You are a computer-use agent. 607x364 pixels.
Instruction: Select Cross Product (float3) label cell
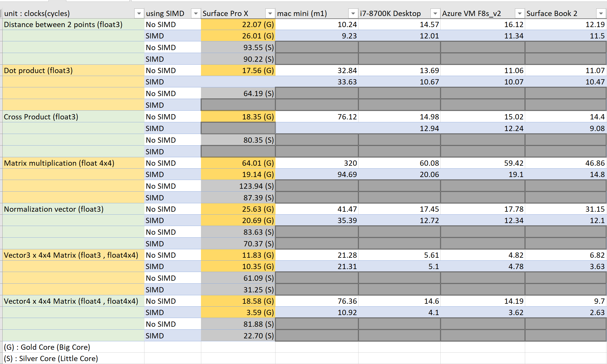pos(41,117)
